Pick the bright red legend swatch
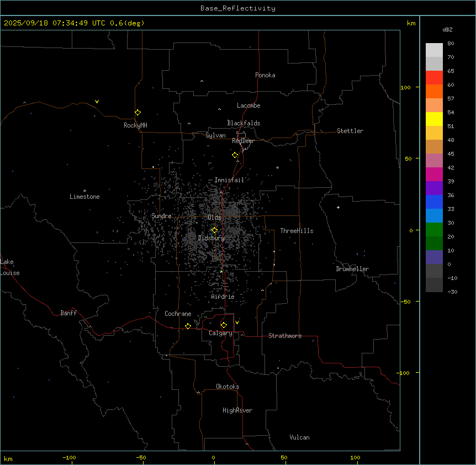 pos(434,77)
